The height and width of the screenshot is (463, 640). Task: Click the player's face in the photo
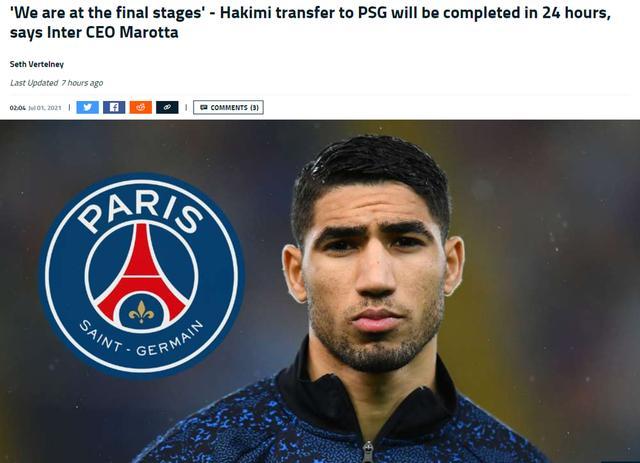pyautogui.click(x=373, y=274)
